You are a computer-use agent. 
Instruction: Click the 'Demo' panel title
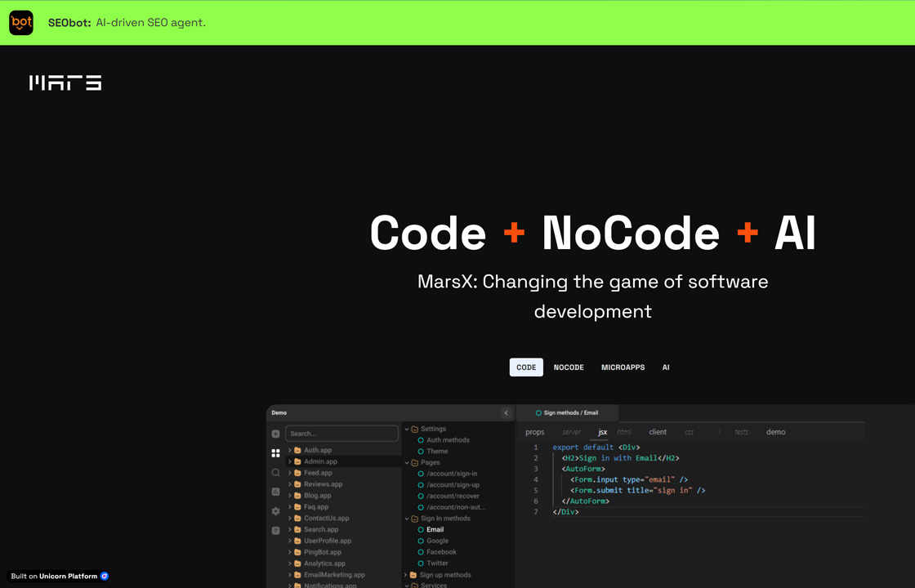pos(279,413)
